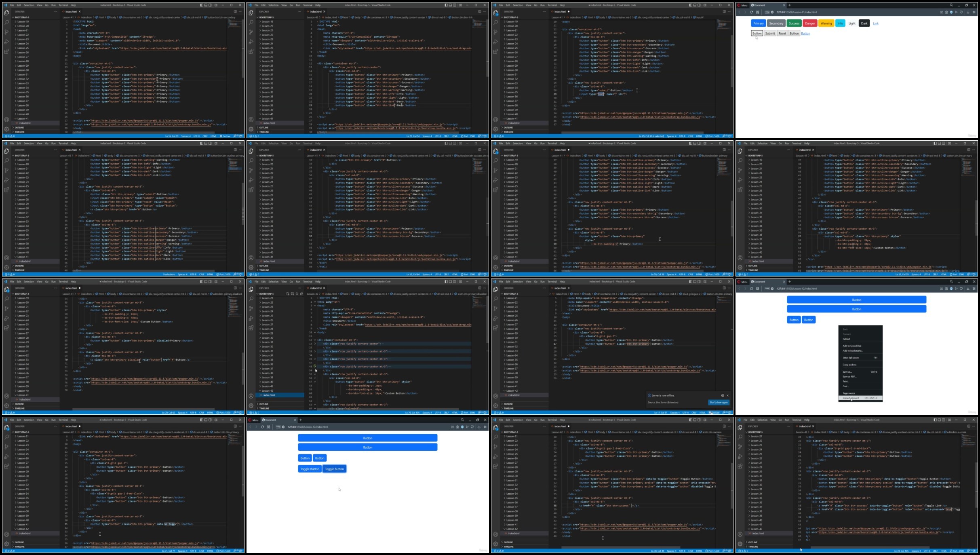The width and height of the screenshot is (980, 555).
Task: Click New File icon in Explorer header toolbar
Action: (x=288, y=294)
